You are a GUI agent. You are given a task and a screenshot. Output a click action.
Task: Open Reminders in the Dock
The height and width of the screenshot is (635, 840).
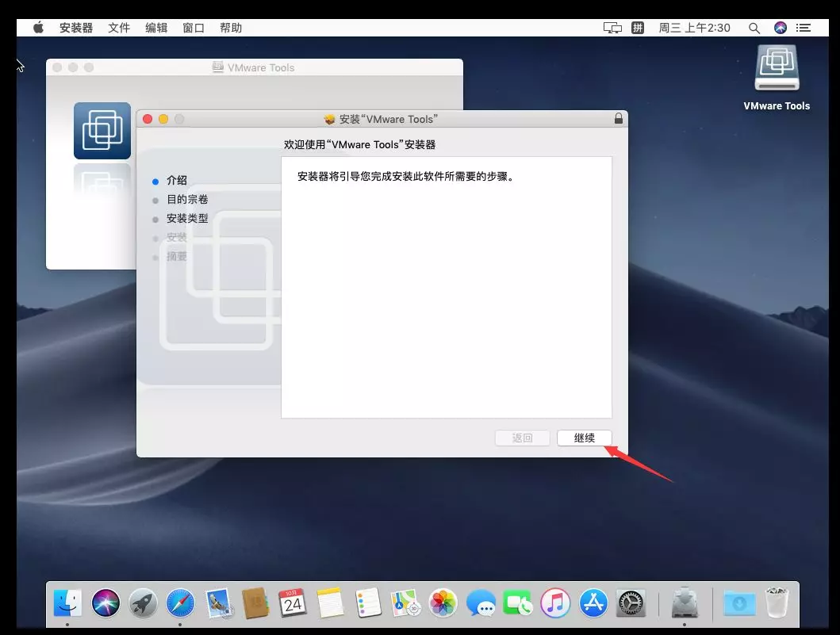click(x=369, y=602)
